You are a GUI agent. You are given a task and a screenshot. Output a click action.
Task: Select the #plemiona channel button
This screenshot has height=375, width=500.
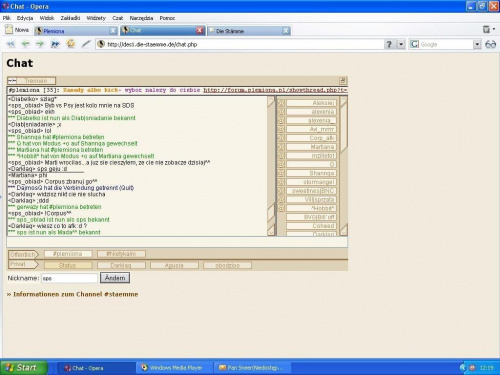[68, 254]
